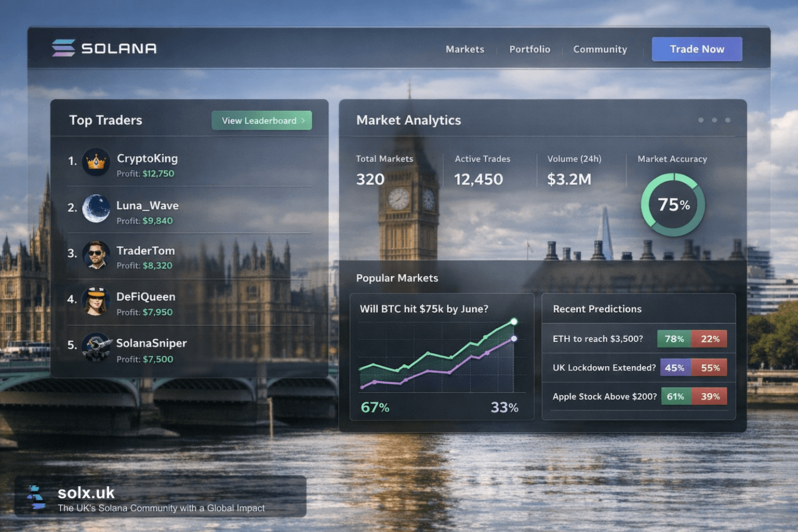This screenshot has width=798, height=532.
Task: Select 61% green bar for Apple Stock
Action: pos(676,396)
